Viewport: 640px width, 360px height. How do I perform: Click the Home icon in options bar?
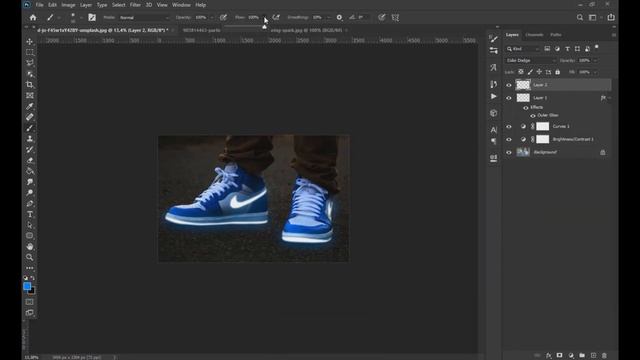coord(33,18)
